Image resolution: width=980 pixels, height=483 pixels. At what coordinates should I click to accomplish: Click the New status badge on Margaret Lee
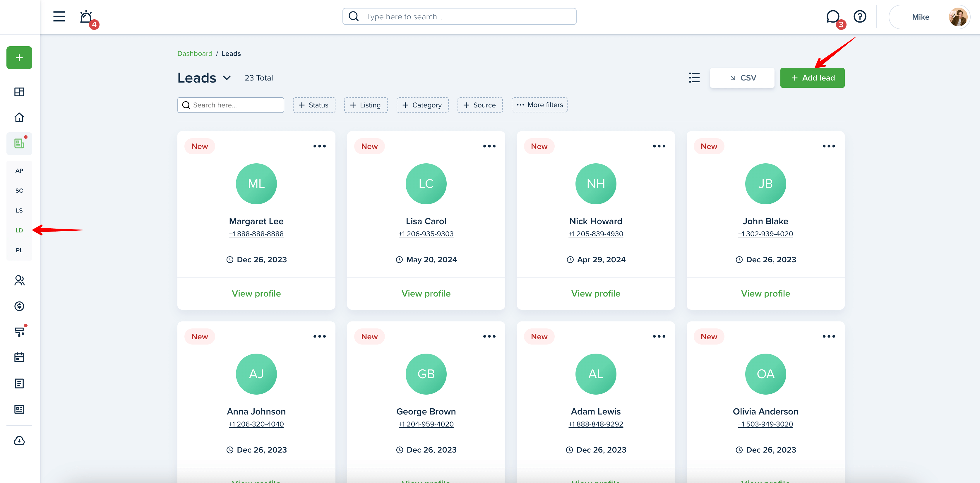click(200, 146)
